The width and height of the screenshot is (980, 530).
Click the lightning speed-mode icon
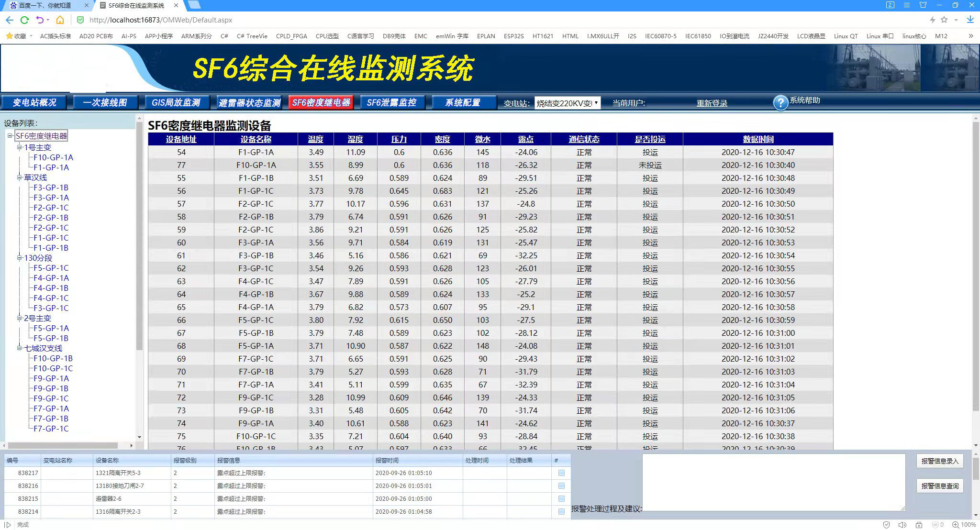[932, 20]
